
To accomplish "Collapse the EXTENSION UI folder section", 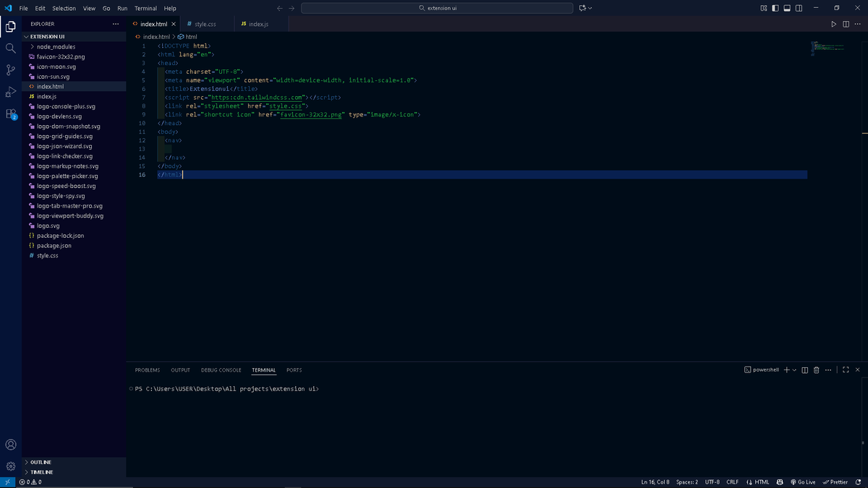I will [x=74, y=36].
